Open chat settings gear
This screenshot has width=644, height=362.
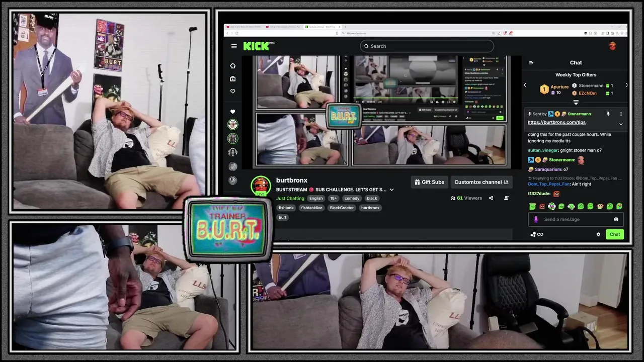pos(598,234)
